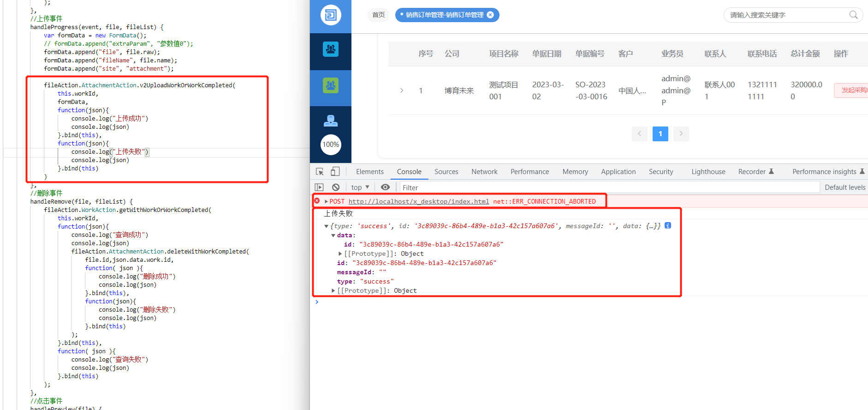868x410 pixels.
Task: Activate DevTools inspect element icon
Action: [x=320, y=172]
